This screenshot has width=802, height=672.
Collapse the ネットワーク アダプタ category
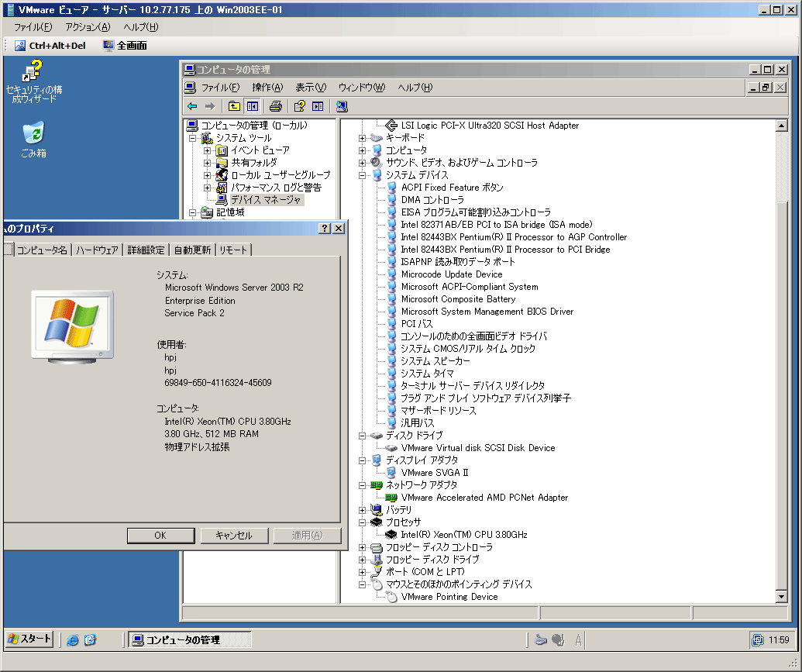[362, 485]
